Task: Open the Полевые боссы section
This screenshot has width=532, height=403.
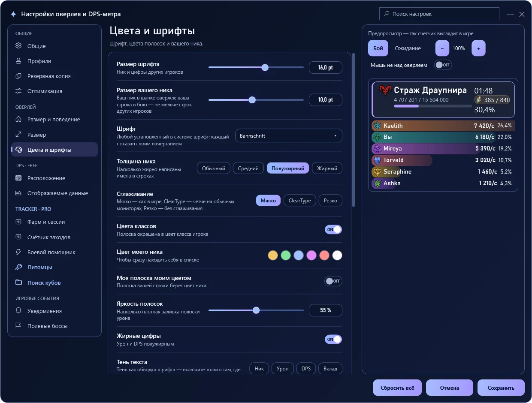Action: click(x=54, y=326)
